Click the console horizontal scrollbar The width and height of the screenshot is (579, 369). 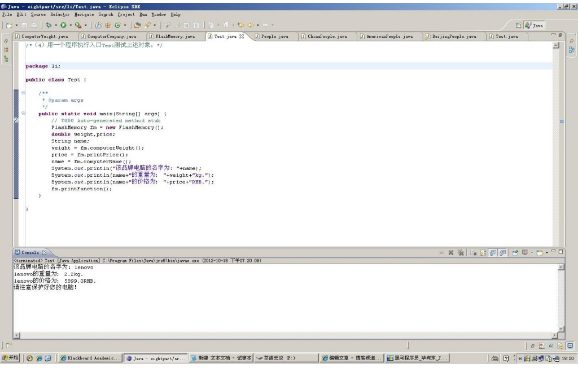(x=285, y=335)
